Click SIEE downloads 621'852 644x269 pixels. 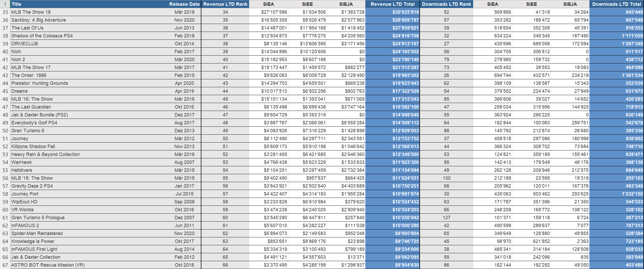tap(531, 241)
